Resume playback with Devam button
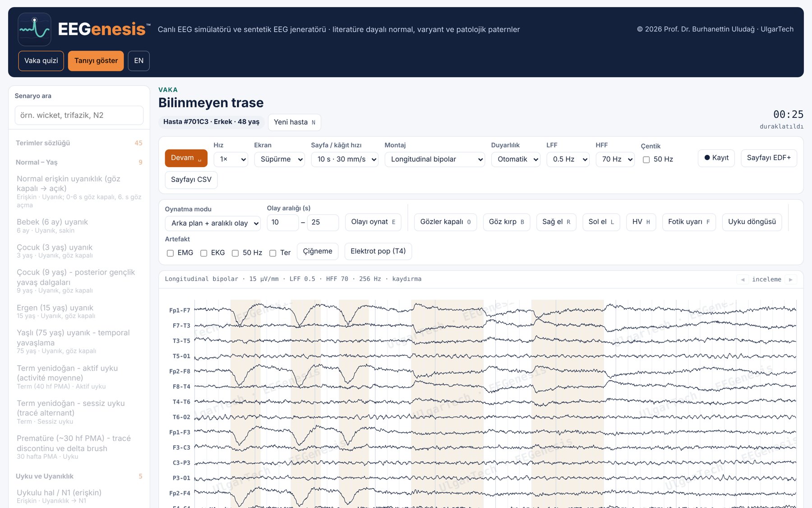The width and height of the screenshot is (812, 508). pos(186,158)
